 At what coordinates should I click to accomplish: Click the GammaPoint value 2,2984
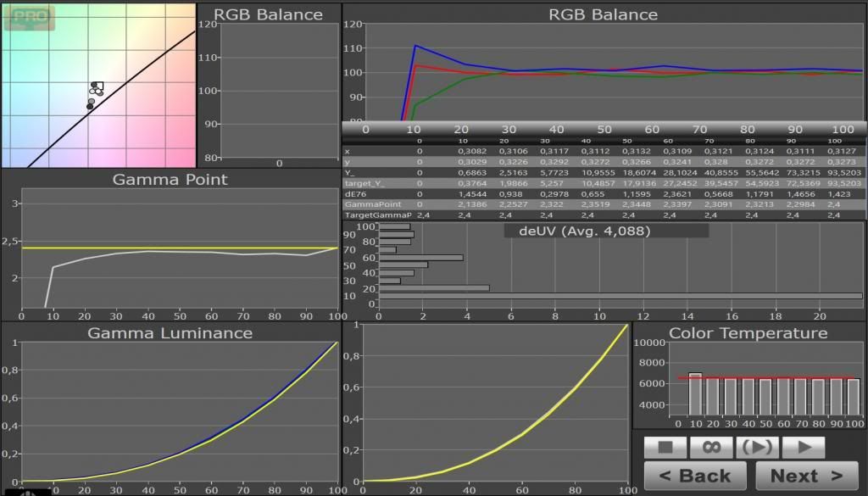click(800, 204)
